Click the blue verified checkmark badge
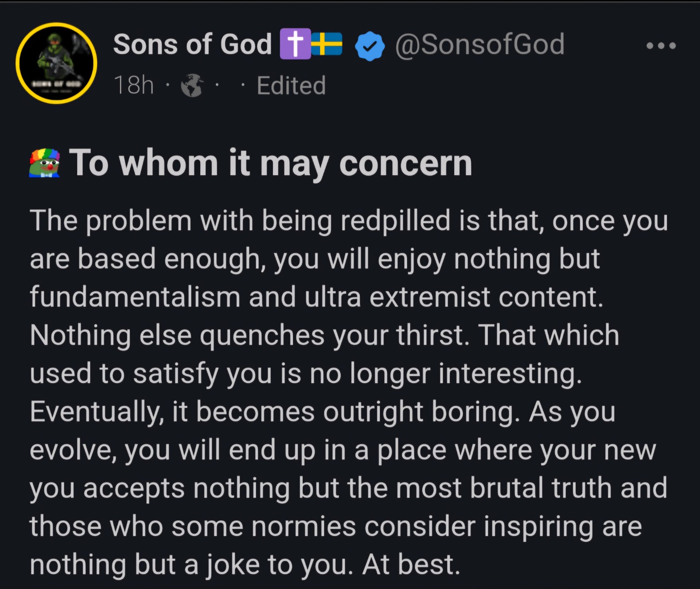Image resolution: width=700 pixels, height=589 pixels. point(370,45)
